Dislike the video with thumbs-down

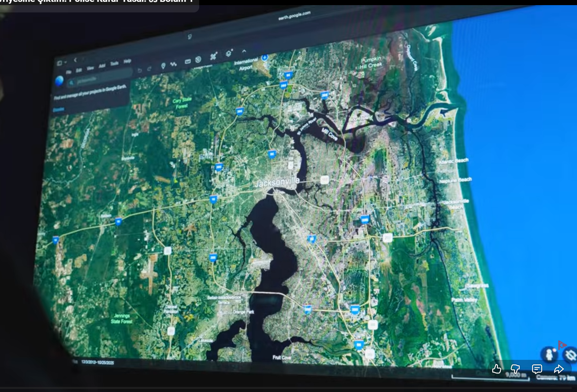coord(515,369)
